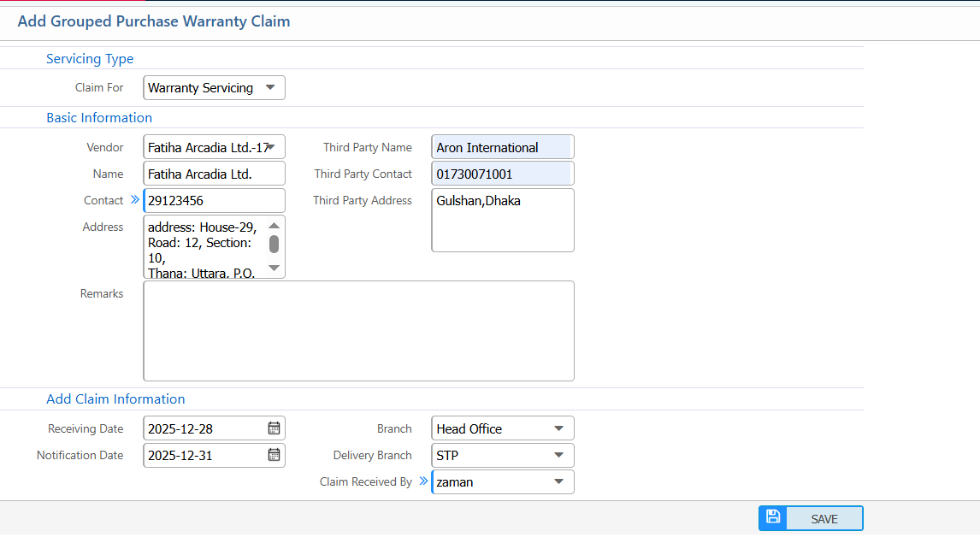Edit the Third Party Address box
The image size is (980, 549).
tap(502, 221)
